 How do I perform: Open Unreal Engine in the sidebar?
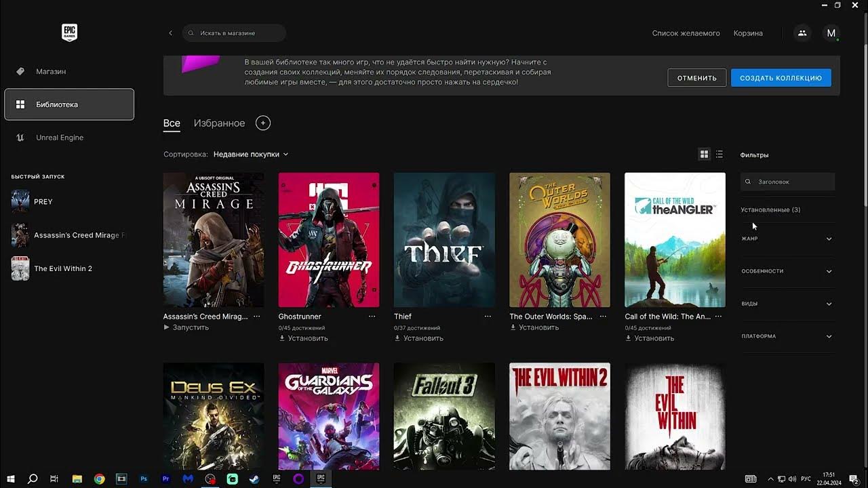[68, 138]
